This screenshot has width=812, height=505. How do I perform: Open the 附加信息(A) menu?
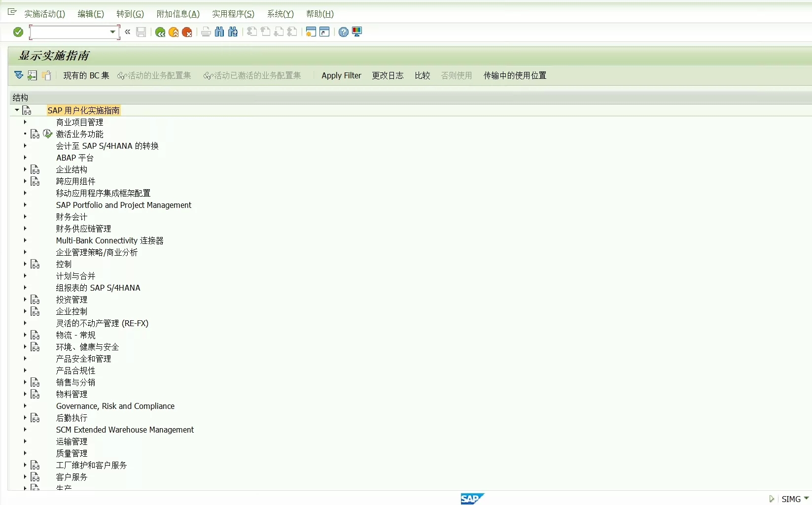click(178, 14)
